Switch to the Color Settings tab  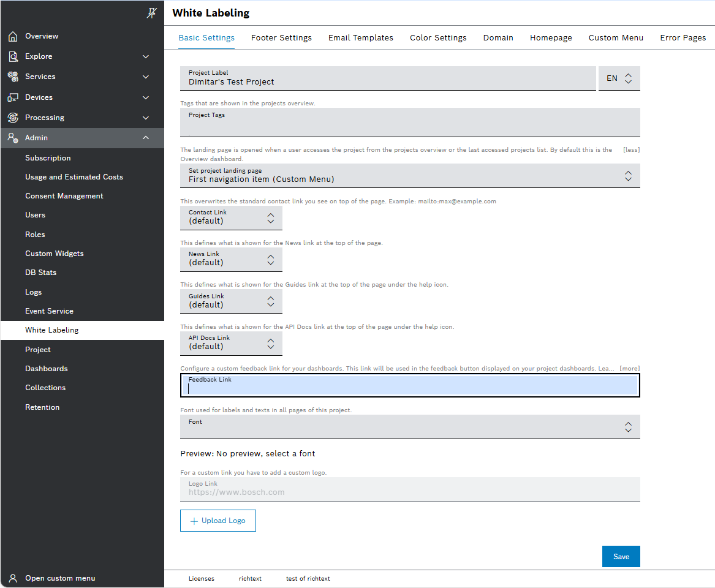click(438, 38)
